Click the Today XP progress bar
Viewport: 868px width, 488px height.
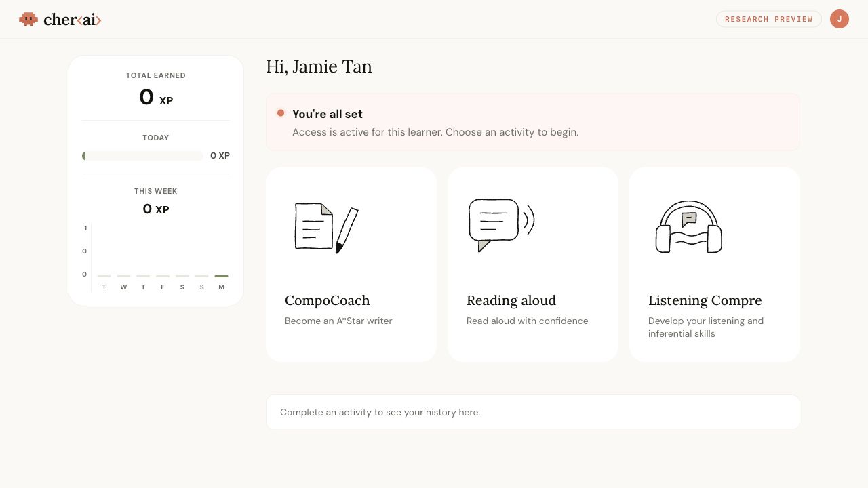(142, 156)
